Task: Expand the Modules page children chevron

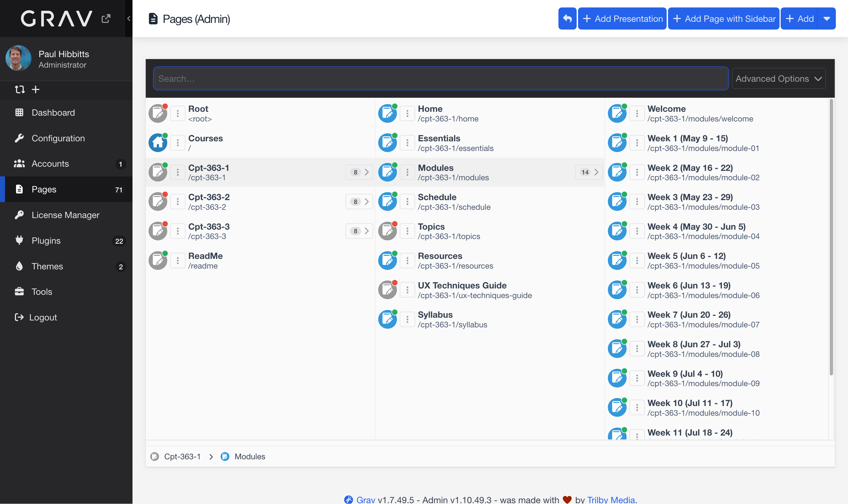Action: pos(597,172)
